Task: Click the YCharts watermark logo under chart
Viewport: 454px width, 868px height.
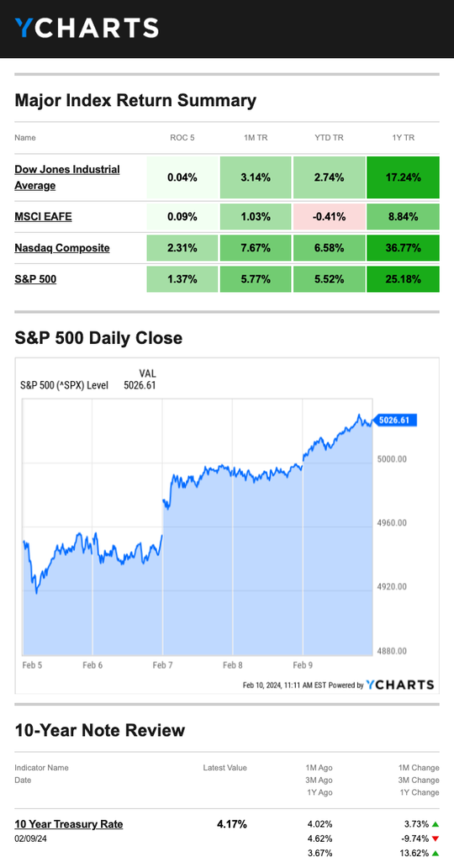Action: [399, 685]
